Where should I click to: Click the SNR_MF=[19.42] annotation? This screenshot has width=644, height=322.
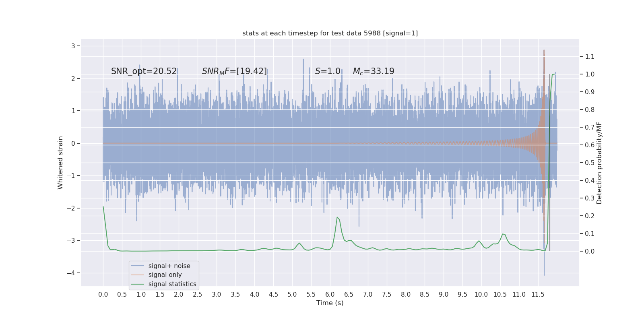234,71
